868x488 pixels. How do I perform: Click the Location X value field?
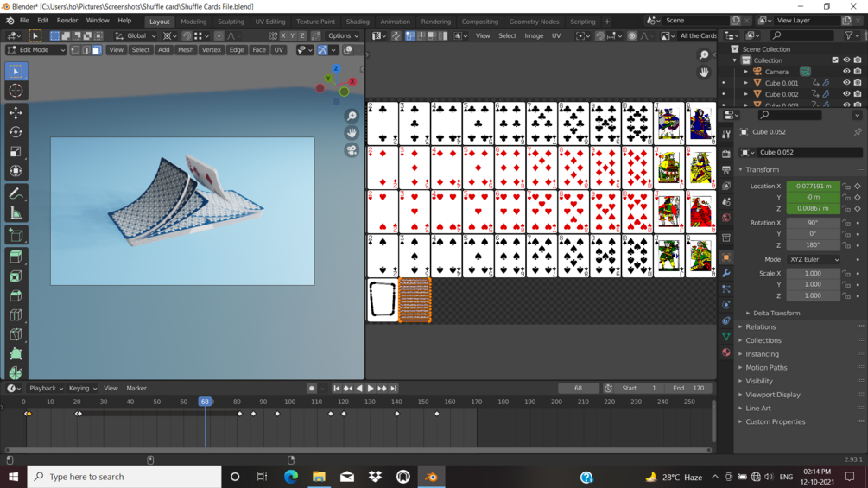[814, 187]
